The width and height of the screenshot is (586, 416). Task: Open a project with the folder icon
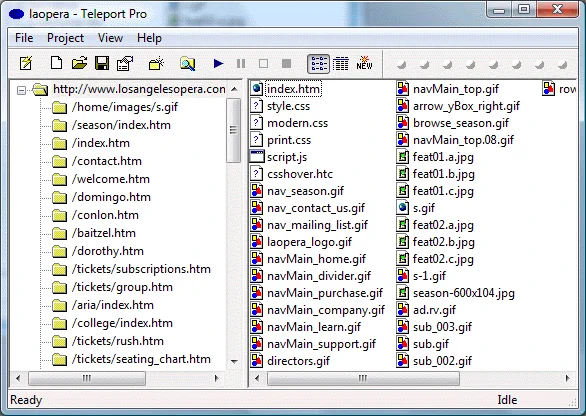79,63
